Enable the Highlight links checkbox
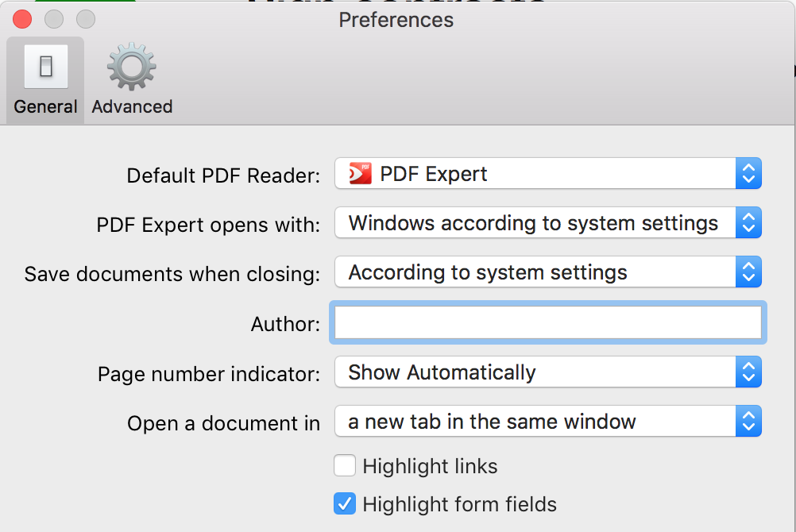Screen dimensions: 796x532 coord(345,465)
